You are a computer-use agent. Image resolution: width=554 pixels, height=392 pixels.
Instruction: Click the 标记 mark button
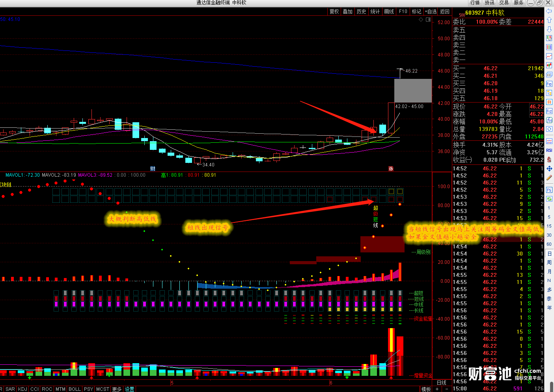(416, 12)
